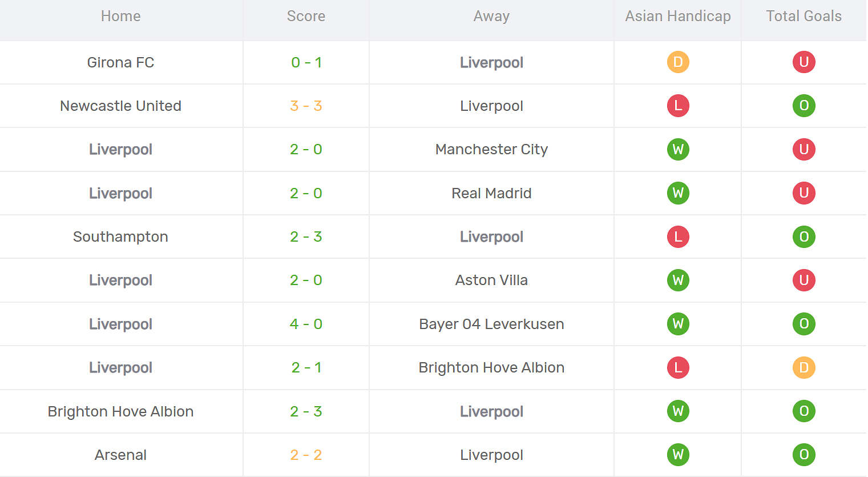
Task: Click Under badge in Real Madrid row
Action: click(x=804, y=193)
